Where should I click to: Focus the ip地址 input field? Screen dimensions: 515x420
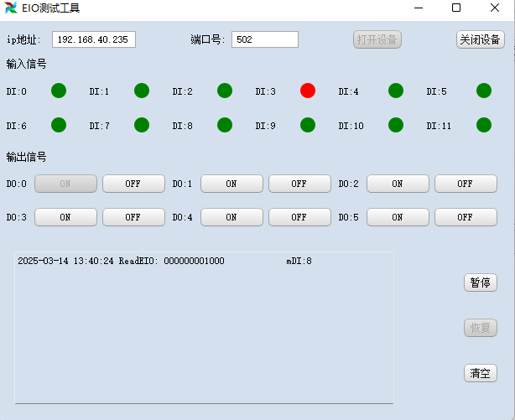pyautogui.click(x=94, y=39)
